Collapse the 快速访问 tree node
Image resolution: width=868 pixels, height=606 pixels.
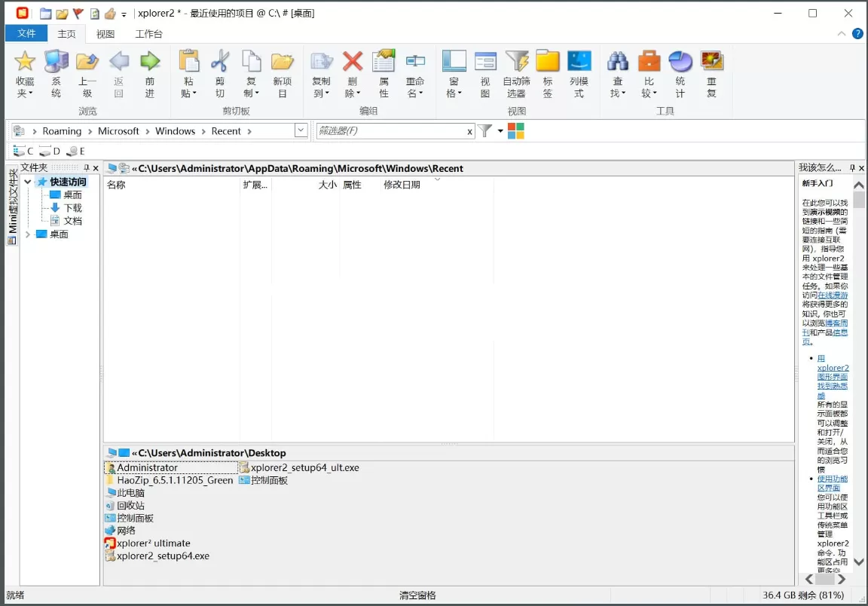[28, 182]
